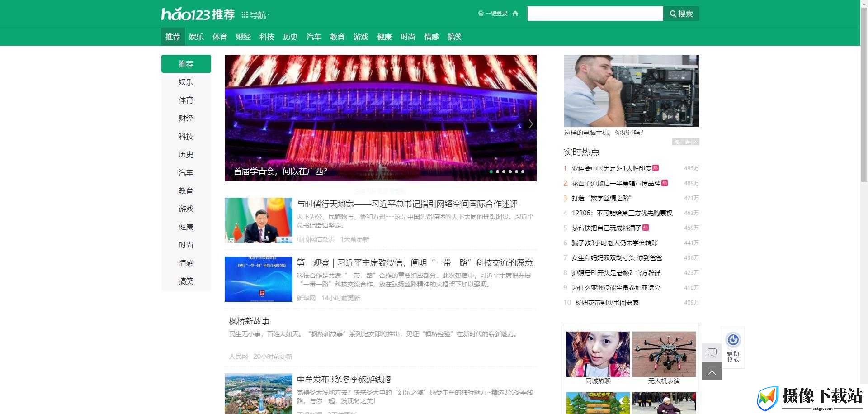Open the 体育 tab in the top navigation
This screenshot has width=868, height=414.
coord(220,37)
